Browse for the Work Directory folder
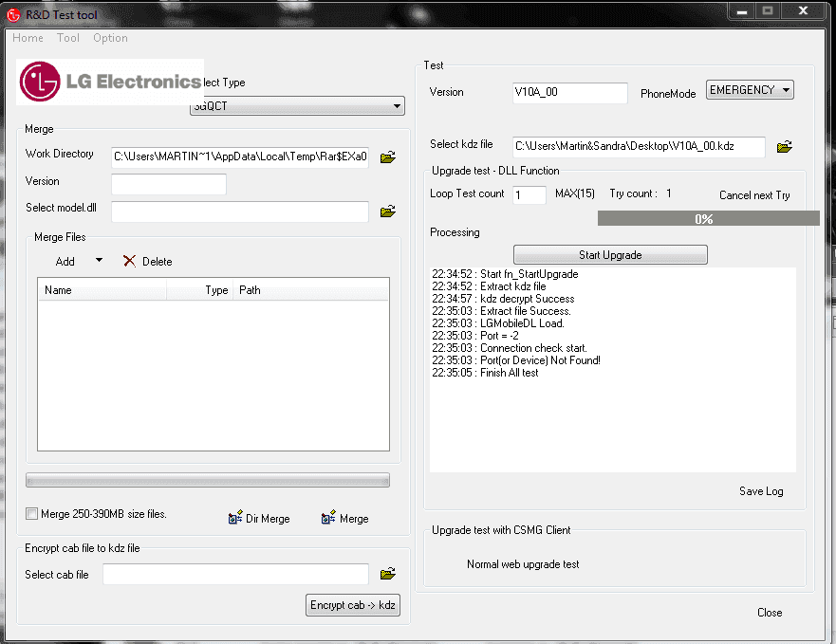Screen dimensions: 836x644 387,156
